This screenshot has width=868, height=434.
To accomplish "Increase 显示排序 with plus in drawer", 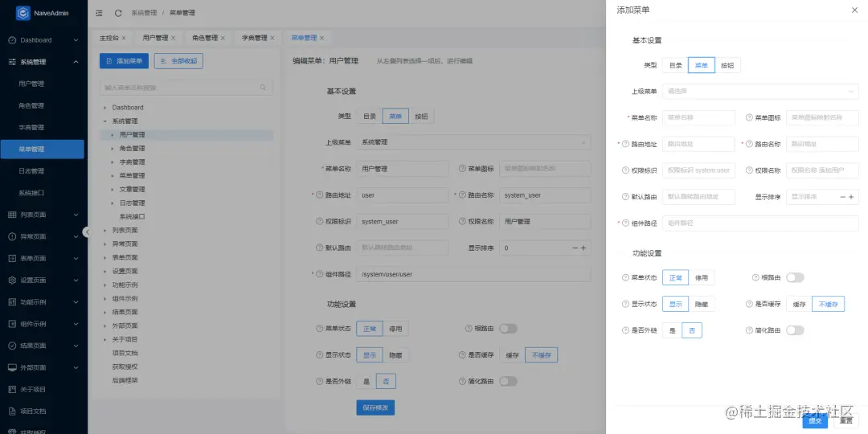I will coord(851,197).
